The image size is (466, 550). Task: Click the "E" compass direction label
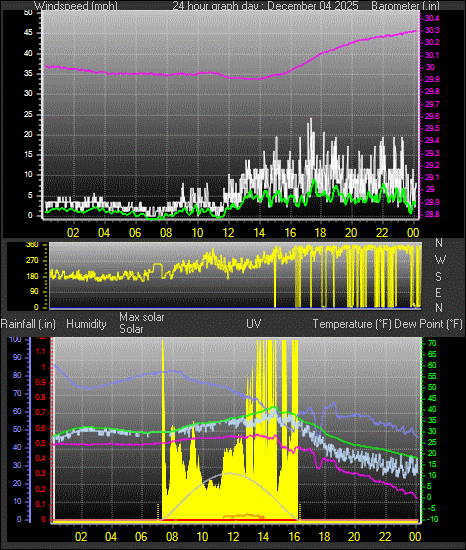pyautogui.click(x=438, y=292)
